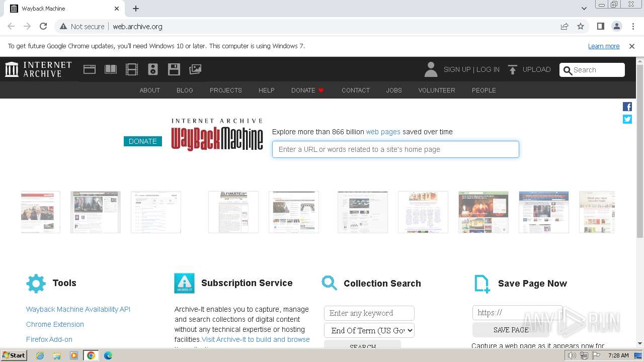Click the Tools gear icon
The height and width of the screenshot is (362, 644).
tap(36, 284)
